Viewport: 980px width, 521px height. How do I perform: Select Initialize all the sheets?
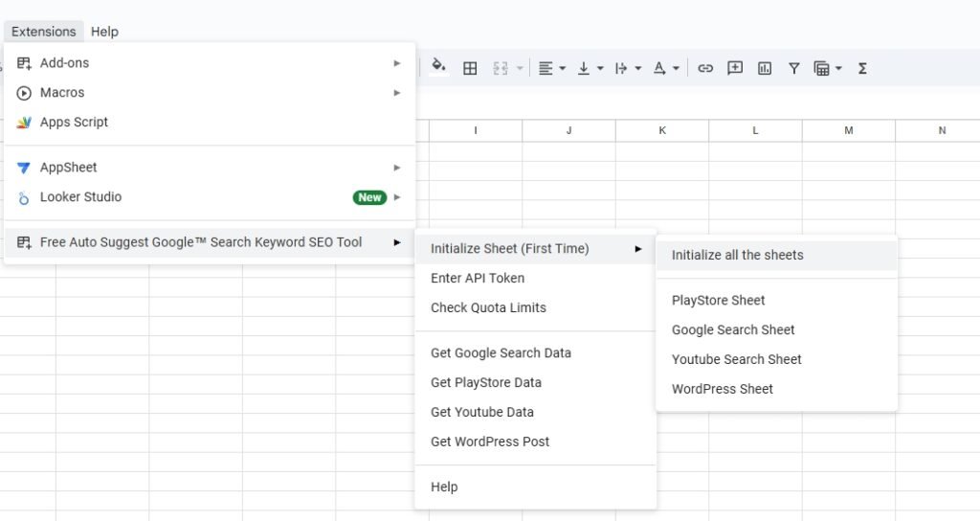(x=777, y=255)
